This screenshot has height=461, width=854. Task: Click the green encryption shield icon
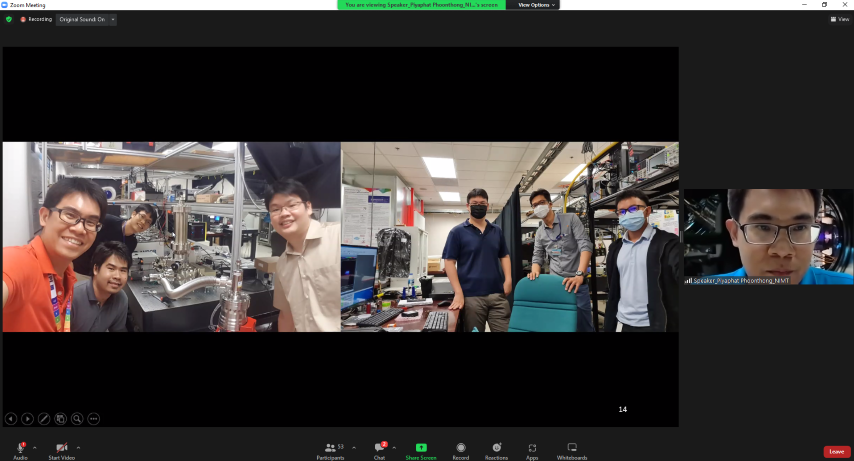[9, 19]
